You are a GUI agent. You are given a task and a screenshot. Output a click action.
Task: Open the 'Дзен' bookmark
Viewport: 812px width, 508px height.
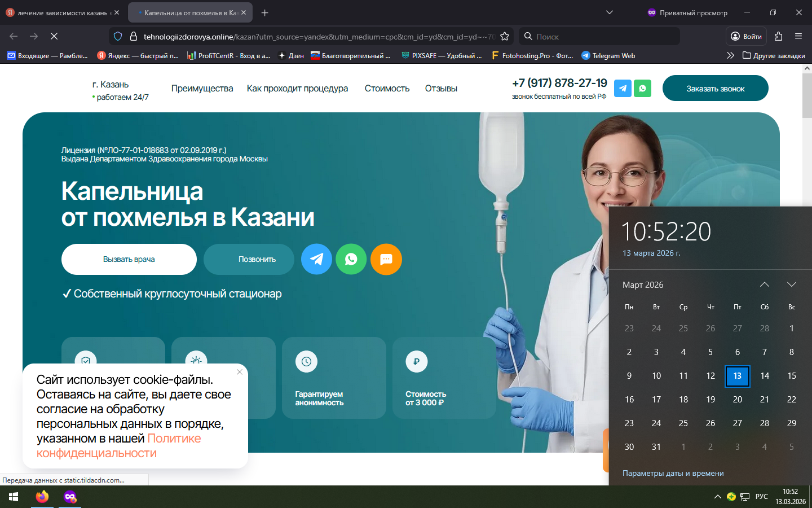pos(291,55)
